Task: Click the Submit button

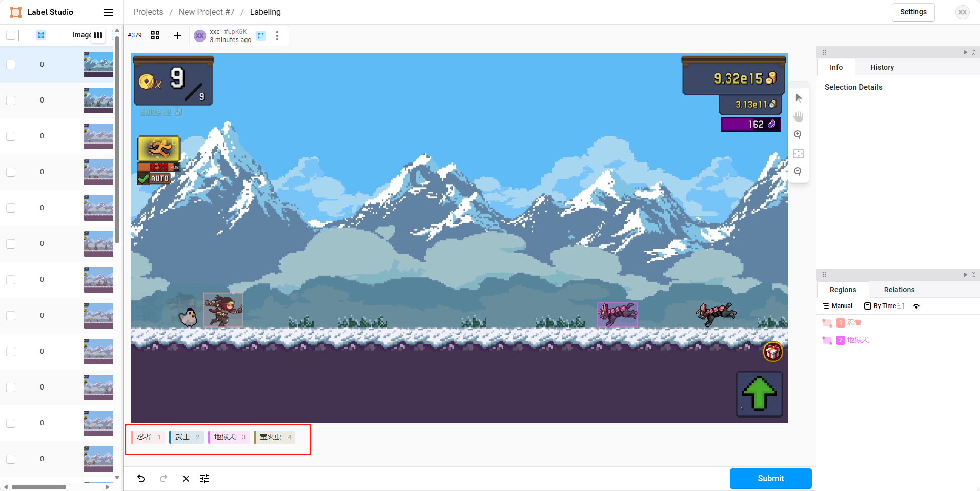Action: tap(770, 479)
